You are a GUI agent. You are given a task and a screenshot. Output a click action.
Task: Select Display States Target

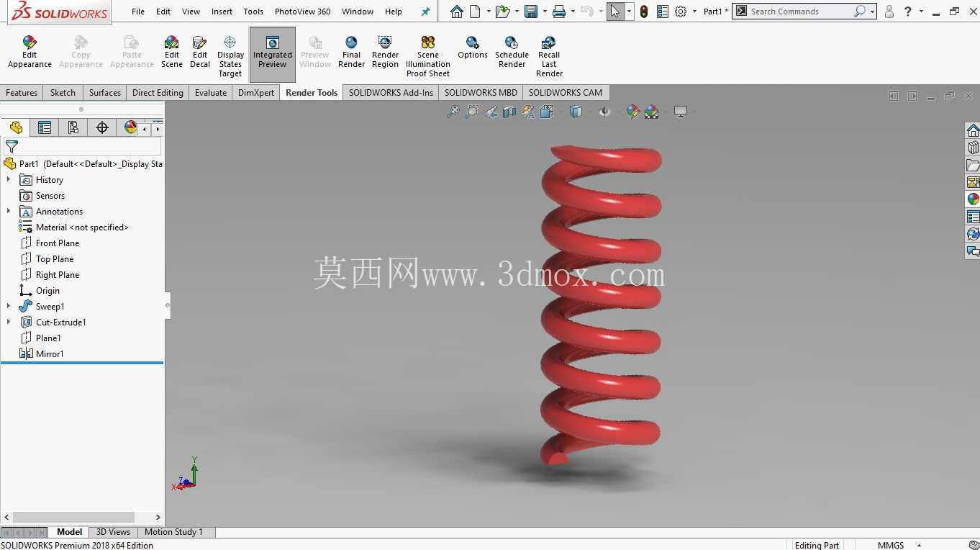(230, 56)
